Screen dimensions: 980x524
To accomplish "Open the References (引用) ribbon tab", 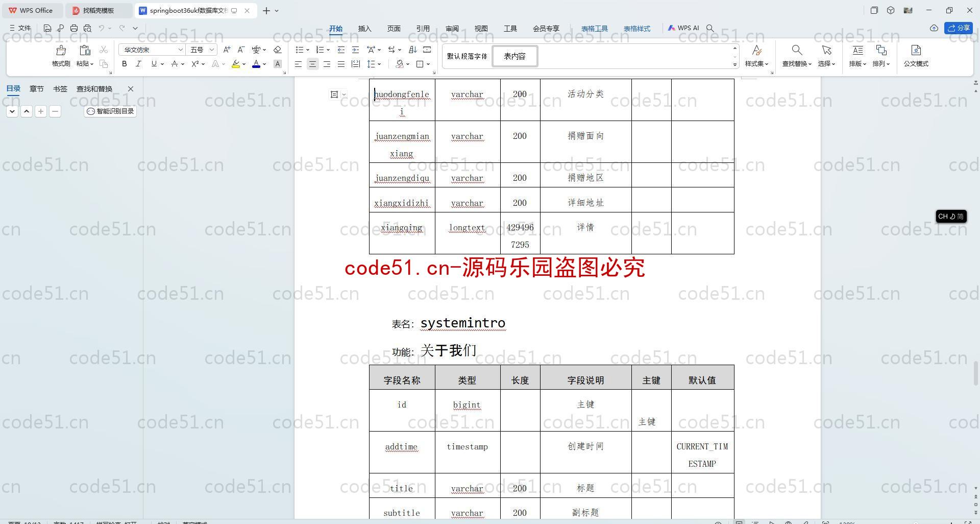I will pyautogui.click(x=423, y=29).
